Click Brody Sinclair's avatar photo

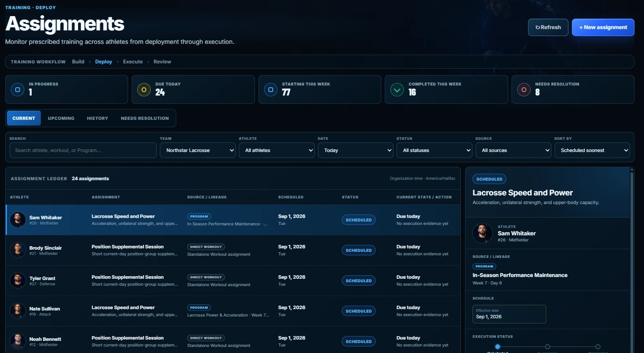point(18,250)
